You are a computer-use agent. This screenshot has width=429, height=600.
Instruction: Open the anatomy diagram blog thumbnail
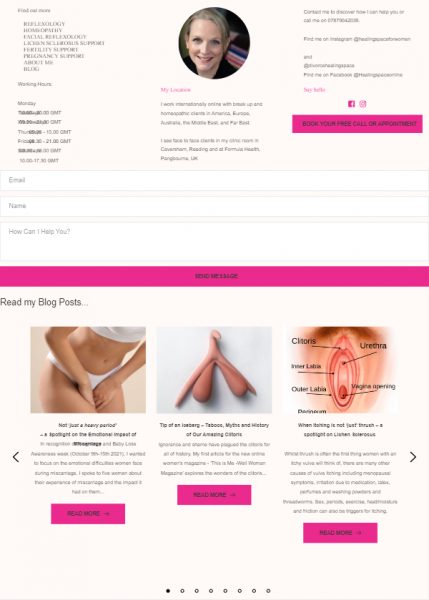pyautogui.click(x=340, y=370)
